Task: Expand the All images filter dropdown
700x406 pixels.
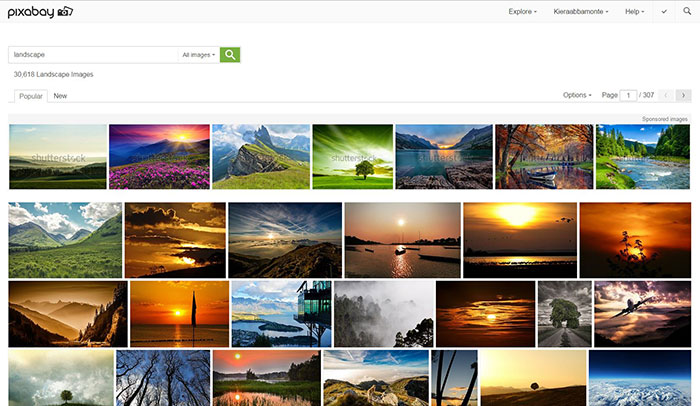Action: 199,54
